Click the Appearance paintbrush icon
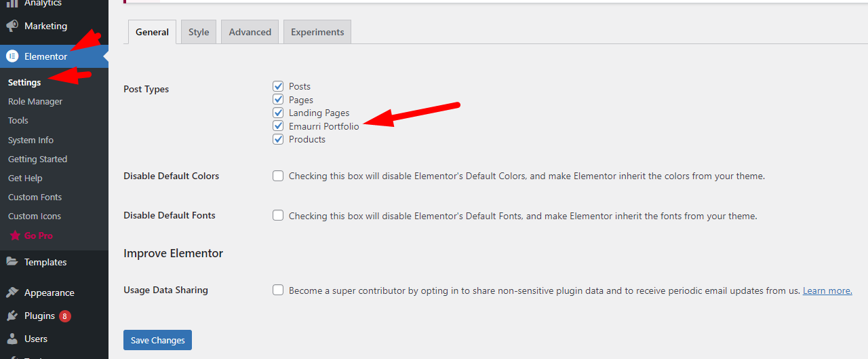 (12, 292)
